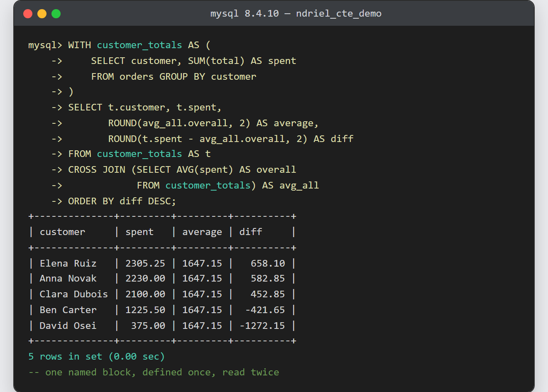
Task: Click the 'diff' column header
Action: point(251,232)
